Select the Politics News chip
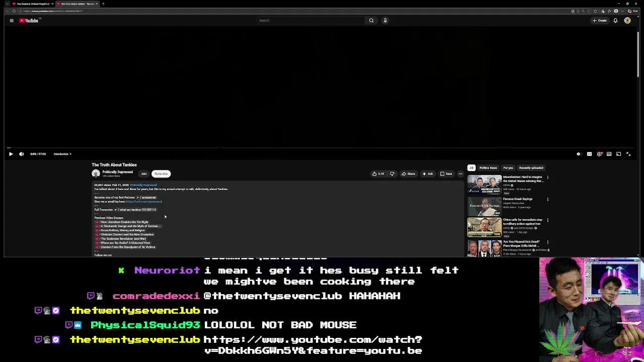 coord(488,168)
